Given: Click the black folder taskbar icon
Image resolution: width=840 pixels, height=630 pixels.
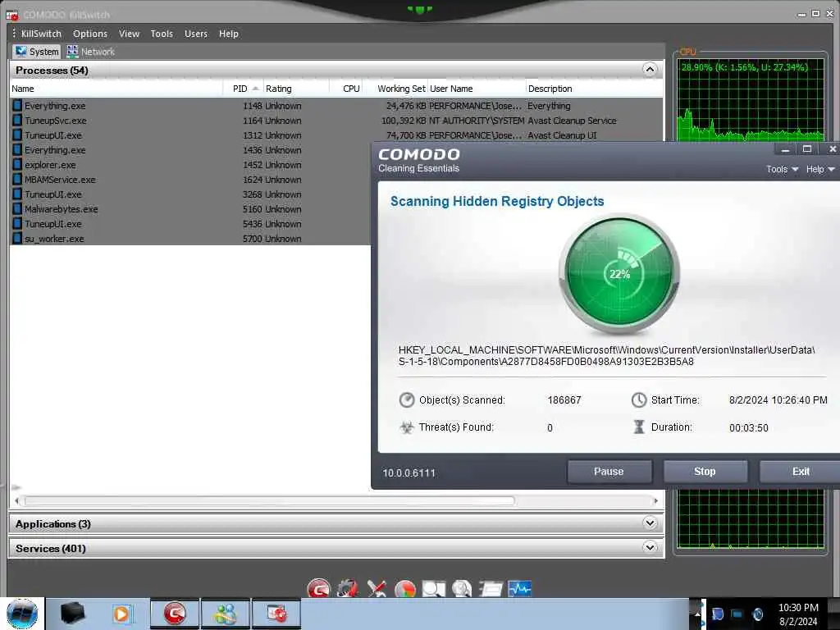Looking at the screenshot, I should pos(72,614).
